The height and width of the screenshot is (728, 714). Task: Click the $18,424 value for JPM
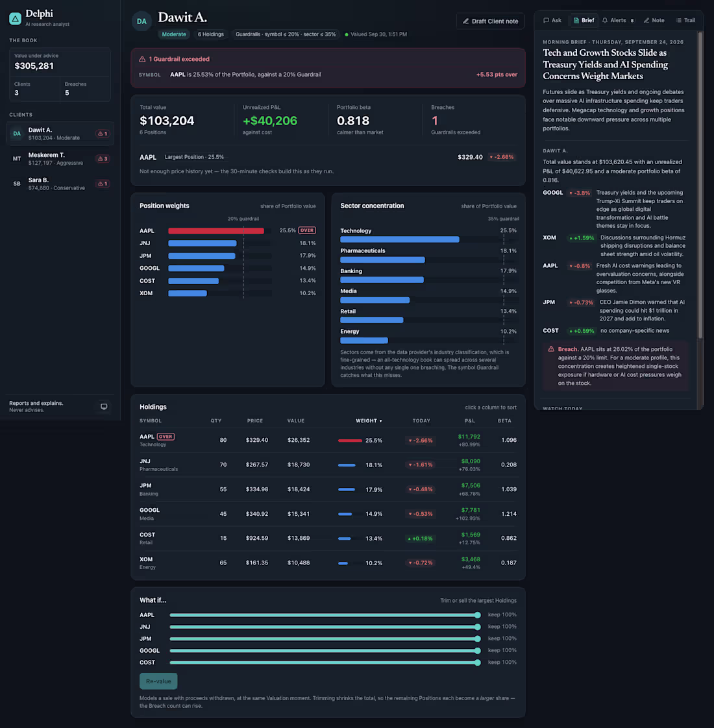point(298,489)
